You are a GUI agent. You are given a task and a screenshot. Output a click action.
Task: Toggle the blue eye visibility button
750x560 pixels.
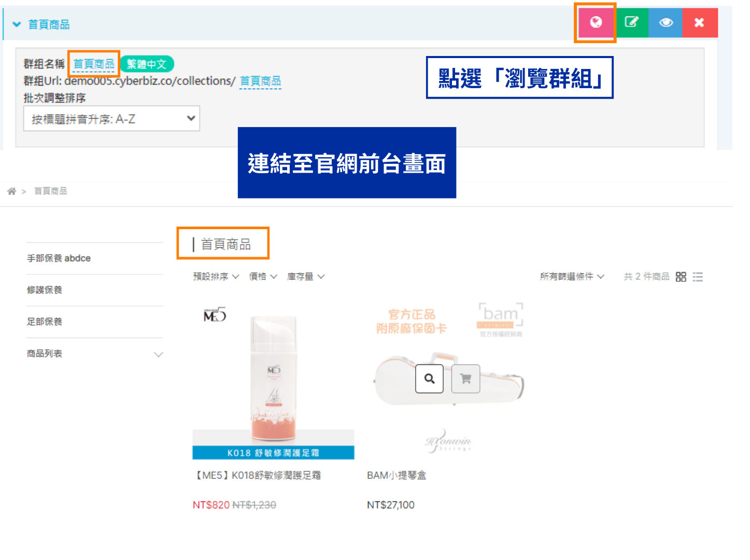(x=666, y=22)
